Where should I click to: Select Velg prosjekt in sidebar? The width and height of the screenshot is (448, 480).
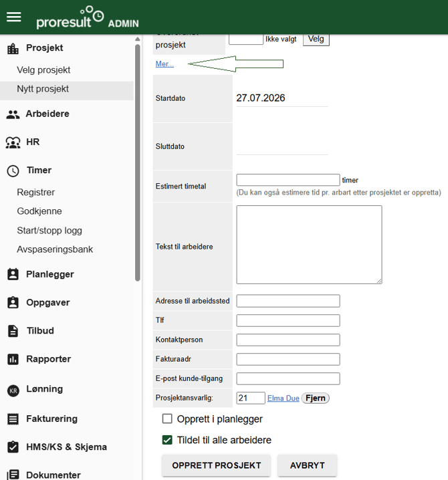coord(43,70)
